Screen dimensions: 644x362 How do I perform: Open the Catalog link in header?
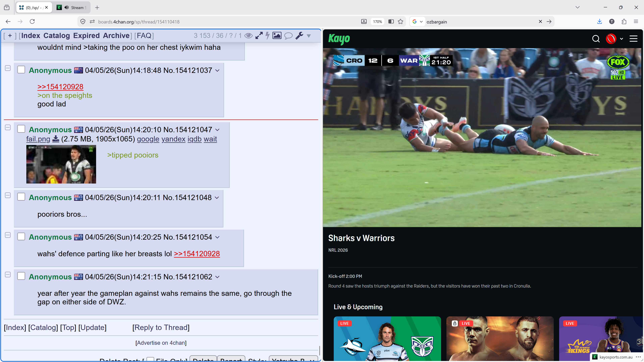(x=57, y=36)
